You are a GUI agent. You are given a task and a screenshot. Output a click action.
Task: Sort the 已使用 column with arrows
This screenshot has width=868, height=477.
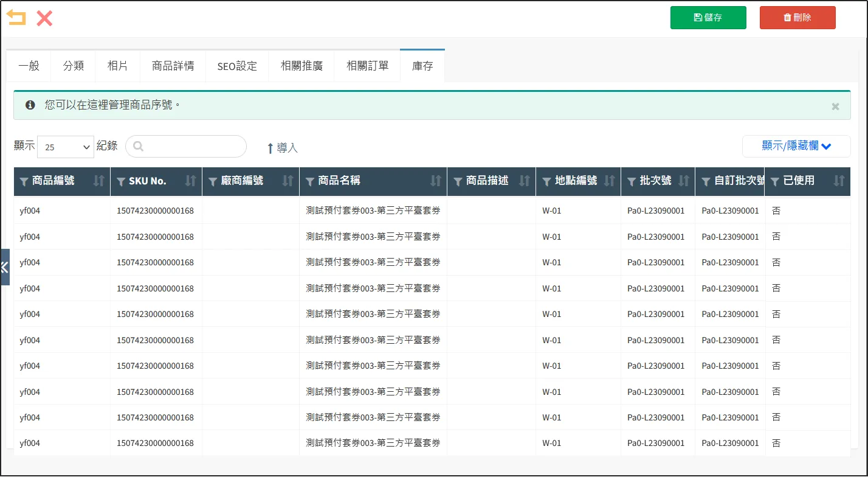tap(839, 181)
